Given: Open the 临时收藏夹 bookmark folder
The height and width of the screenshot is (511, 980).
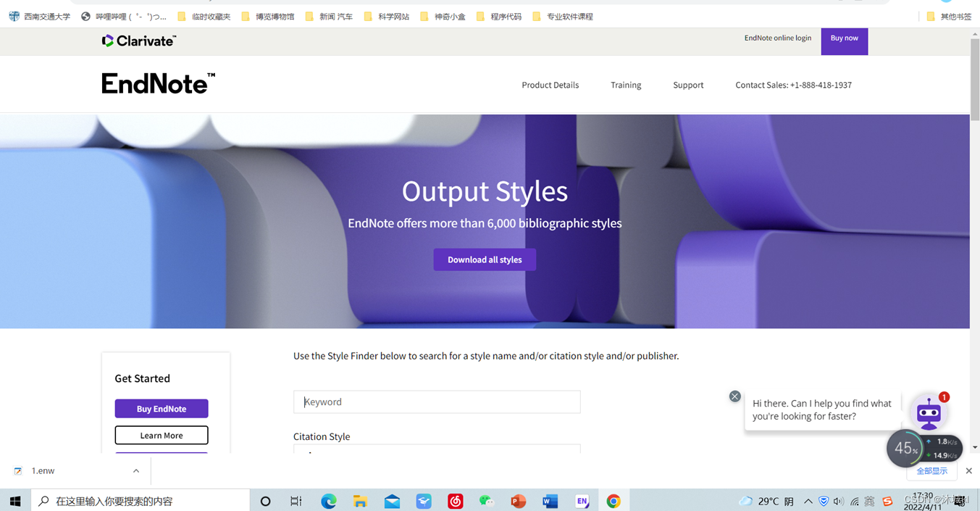Looking at the screenshot, I should (204, 16).
